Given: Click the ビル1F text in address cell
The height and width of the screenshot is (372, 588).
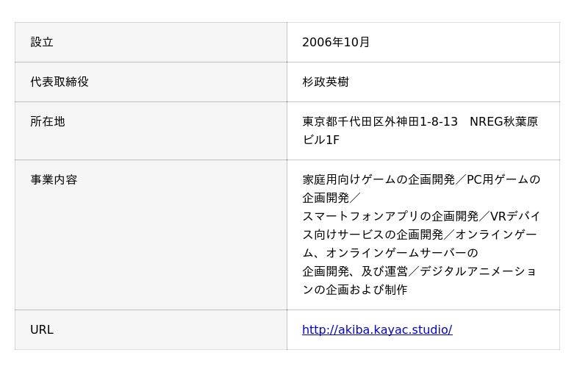Looking at the screenshot, I should coord(320,140).
